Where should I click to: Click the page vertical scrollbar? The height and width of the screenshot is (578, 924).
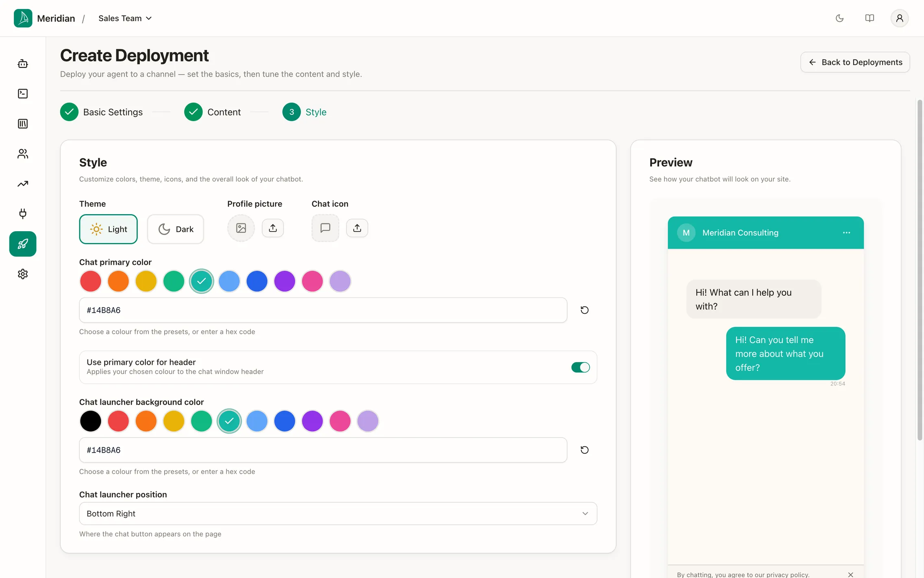click(x=920, y=270)
